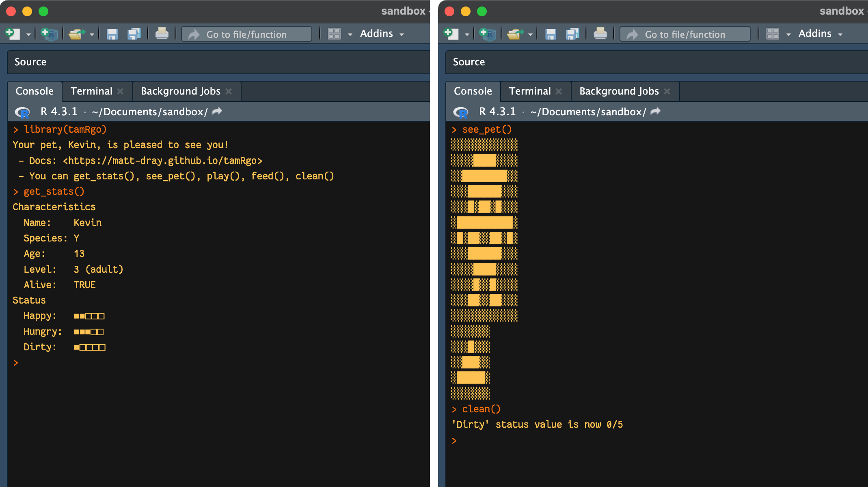Close the Background Jobs tab
This screenshot has width=868, height=487.
pos(229,91)
